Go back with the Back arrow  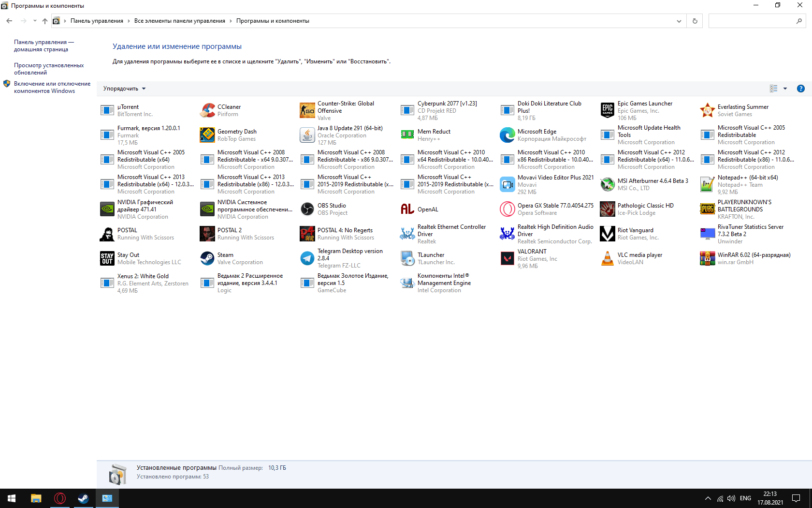pyautogui.click(x=9, y=21)
